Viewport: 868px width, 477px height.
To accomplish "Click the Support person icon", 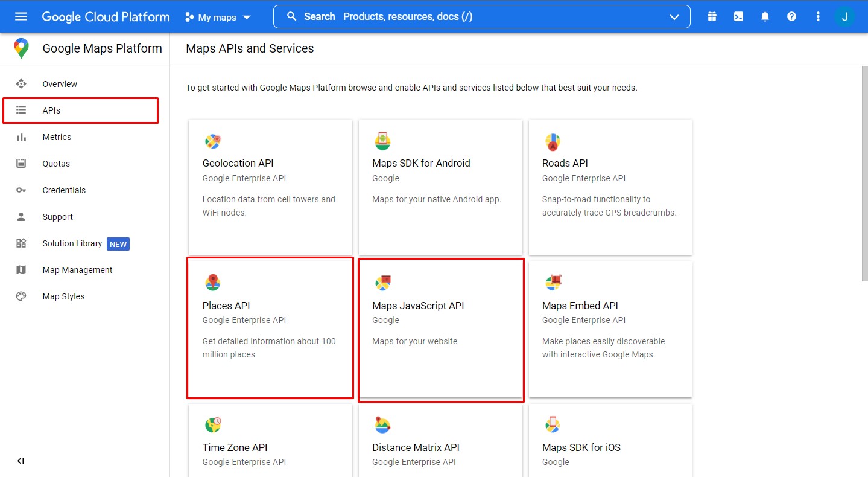I will pos(21,217).
